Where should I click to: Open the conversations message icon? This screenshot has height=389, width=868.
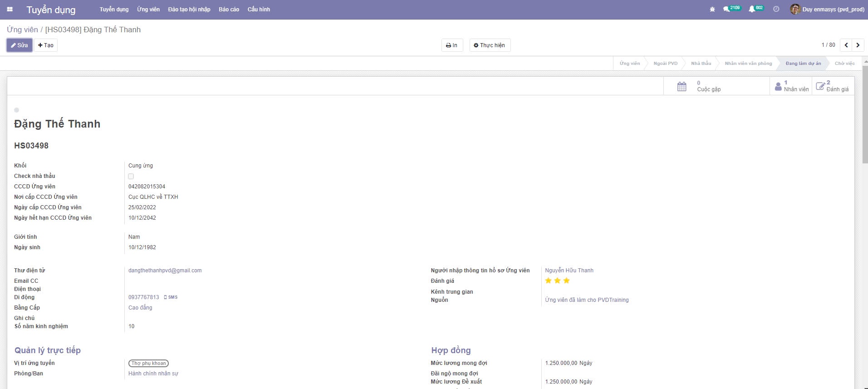pos(726,9)
